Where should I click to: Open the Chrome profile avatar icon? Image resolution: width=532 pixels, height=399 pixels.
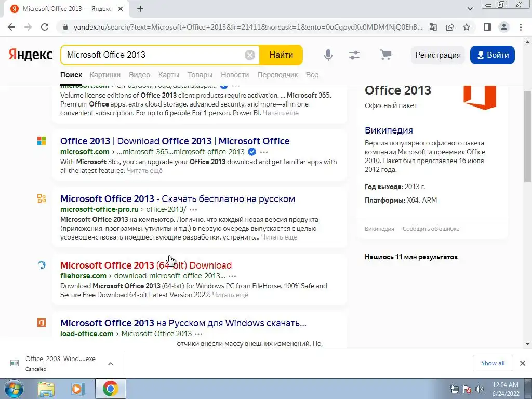[x=504, y=27]
